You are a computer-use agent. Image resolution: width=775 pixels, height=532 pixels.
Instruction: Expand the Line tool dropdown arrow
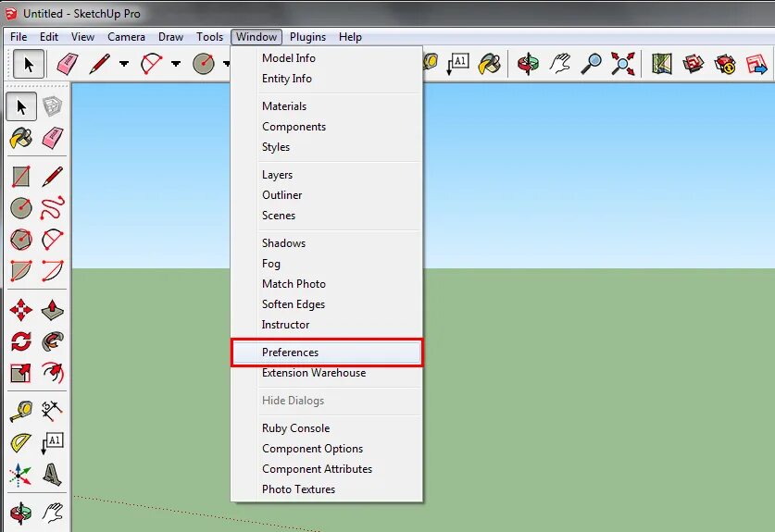[124, 64]
